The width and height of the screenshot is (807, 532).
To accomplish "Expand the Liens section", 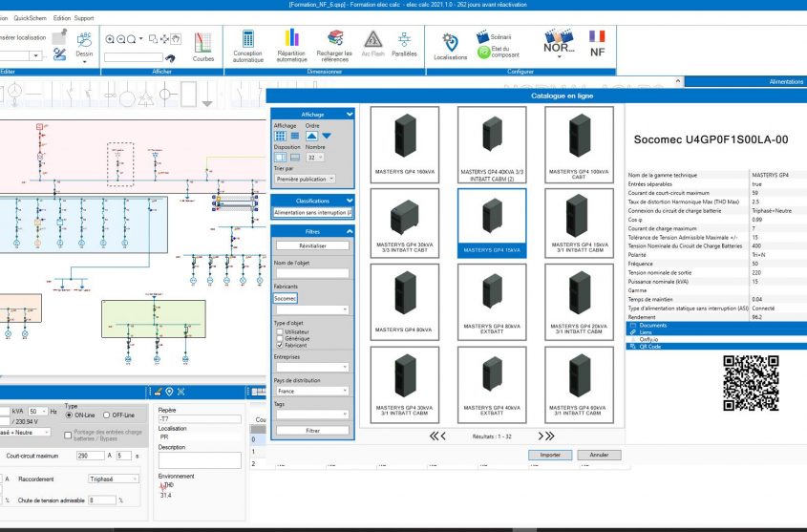I will coord(716,332).
